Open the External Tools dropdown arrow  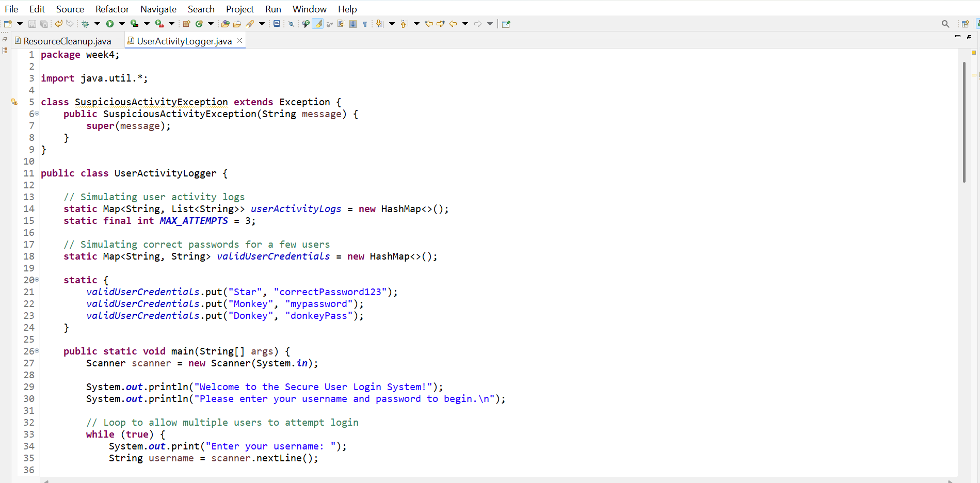pos(171,24)
